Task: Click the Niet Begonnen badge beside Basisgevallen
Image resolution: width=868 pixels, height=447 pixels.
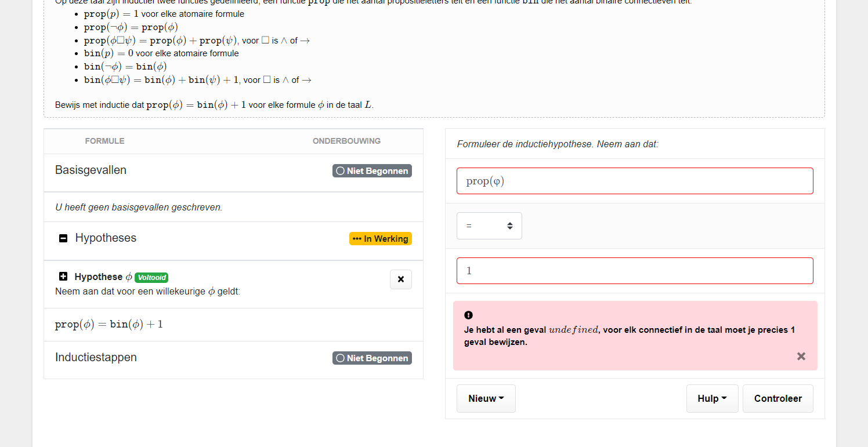Action: (x=372, y=170)
